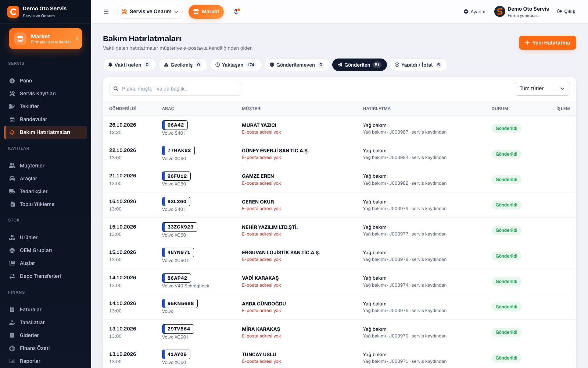Go to Tedarikçiler
The height and width of the screenshot is (368, 588).
tap(46, 191)
